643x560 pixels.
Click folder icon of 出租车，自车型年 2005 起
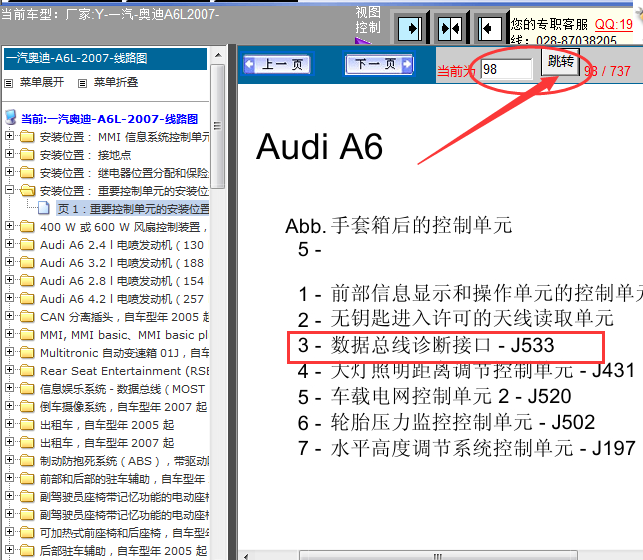tap(27, 424)
